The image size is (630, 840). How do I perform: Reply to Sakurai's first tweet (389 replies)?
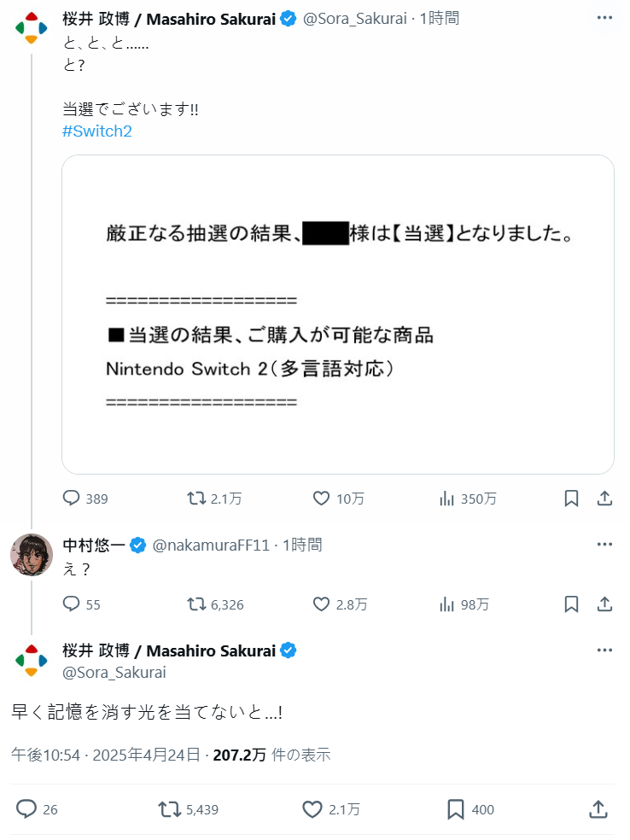(x=72, y=499)
